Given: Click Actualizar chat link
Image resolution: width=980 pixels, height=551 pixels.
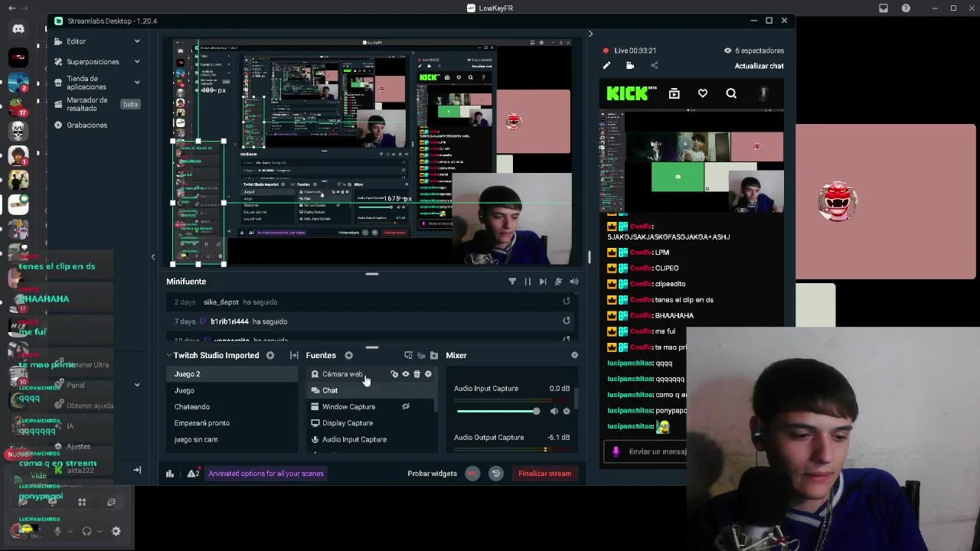Looking at the screenshot, I should click(759, 66).
